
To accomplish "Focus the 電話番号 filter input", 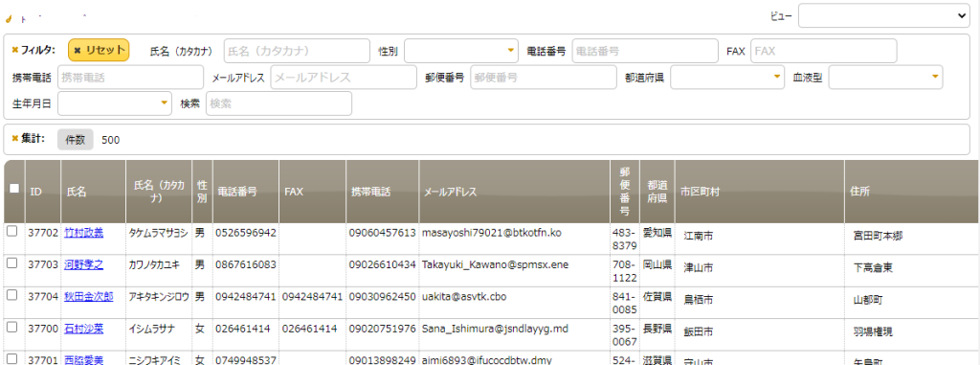I will pyautogui.click(x=645, y=51).
